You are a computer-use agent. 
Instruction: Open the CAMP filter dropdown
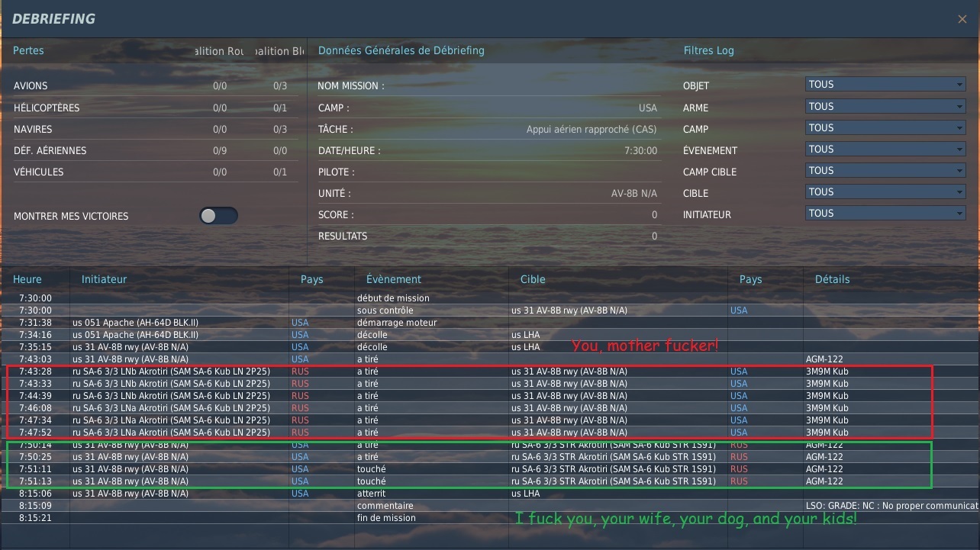885,128
